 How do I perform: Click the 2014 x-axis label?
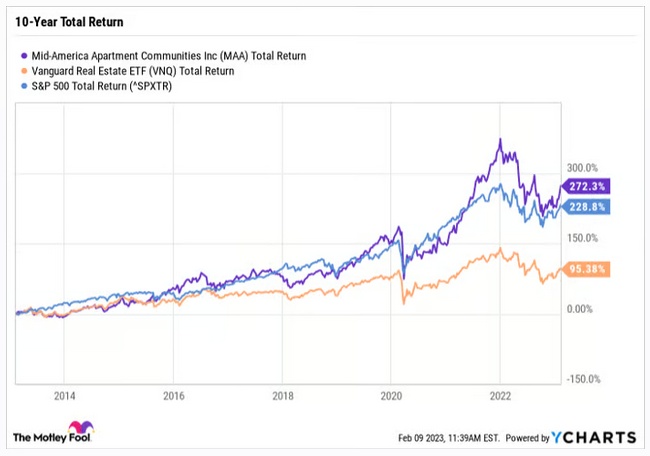(63, 395)
